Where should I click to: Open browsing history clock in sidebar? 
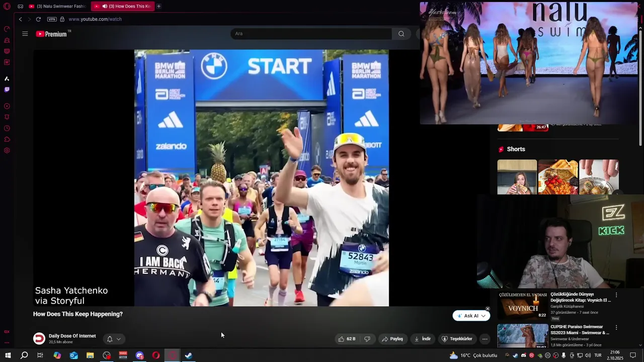coord(7,128)
